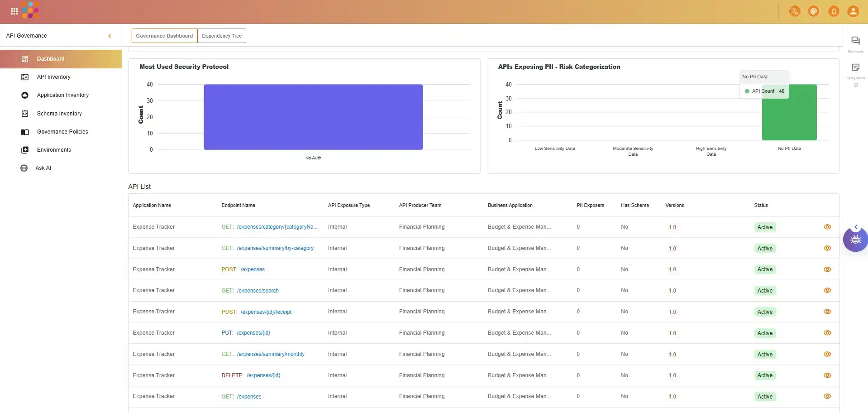View details of GET /expenses/search row
The width and height of the screenshot is (868, 413).
tap(827, 291)
